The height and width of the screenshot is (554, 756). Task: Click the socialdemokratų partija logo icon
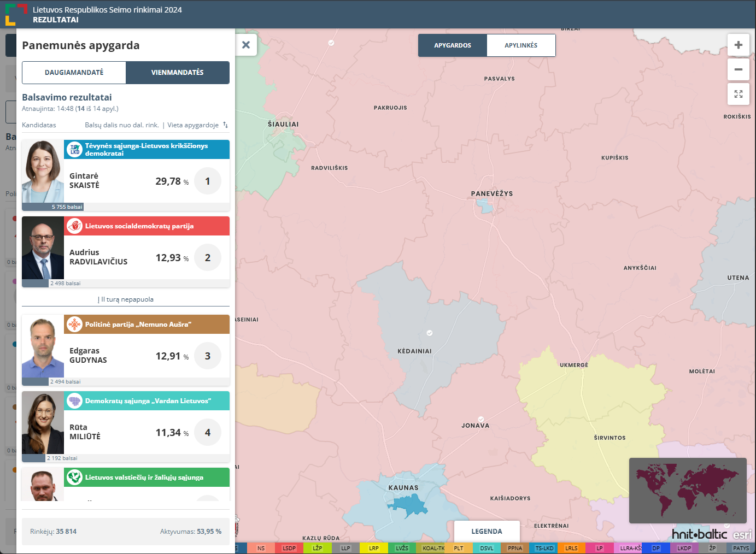74,226
